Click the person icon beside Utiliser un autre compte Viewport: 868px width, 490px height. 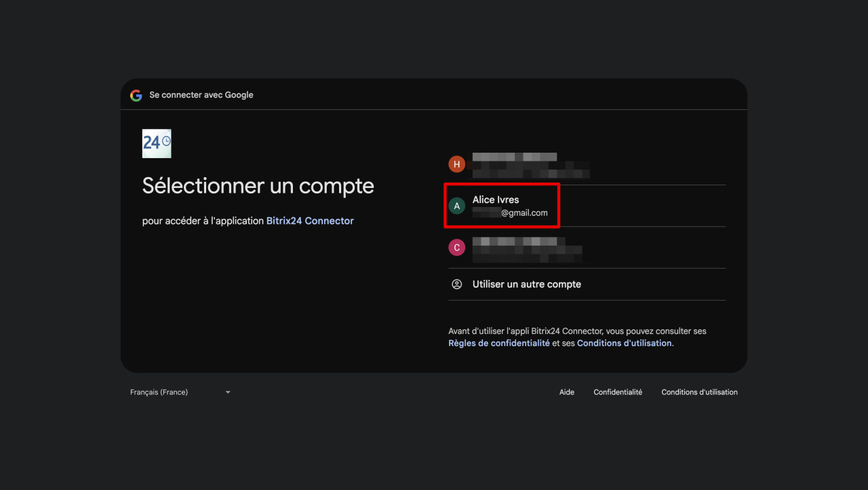click(x=456, y=284)
